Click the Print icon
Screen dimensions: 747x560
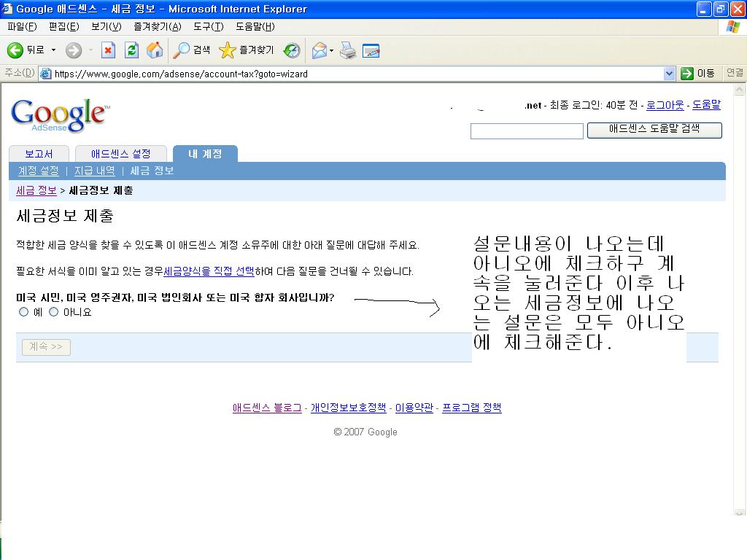[x=348, y=50]
